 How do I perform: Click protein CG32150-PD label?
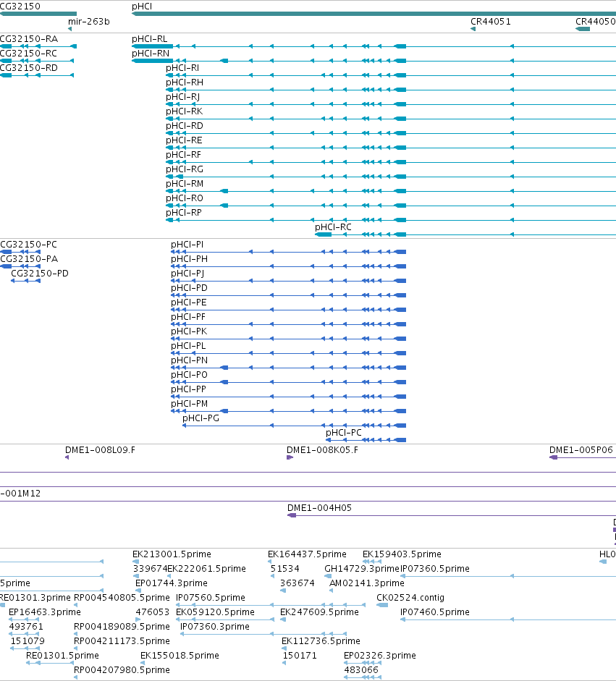(x=40, y=273)
